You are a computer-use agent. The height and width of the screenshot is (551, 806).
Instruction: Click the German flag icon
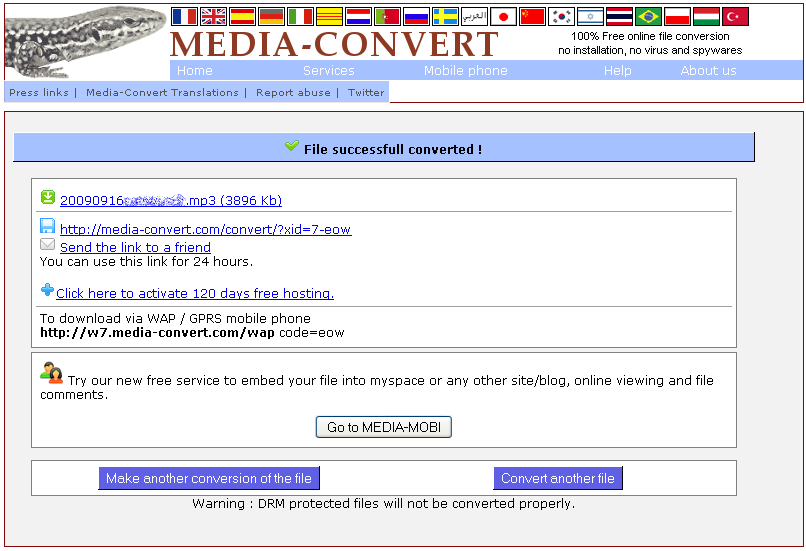pyautogui.click(x=271, y=16)
